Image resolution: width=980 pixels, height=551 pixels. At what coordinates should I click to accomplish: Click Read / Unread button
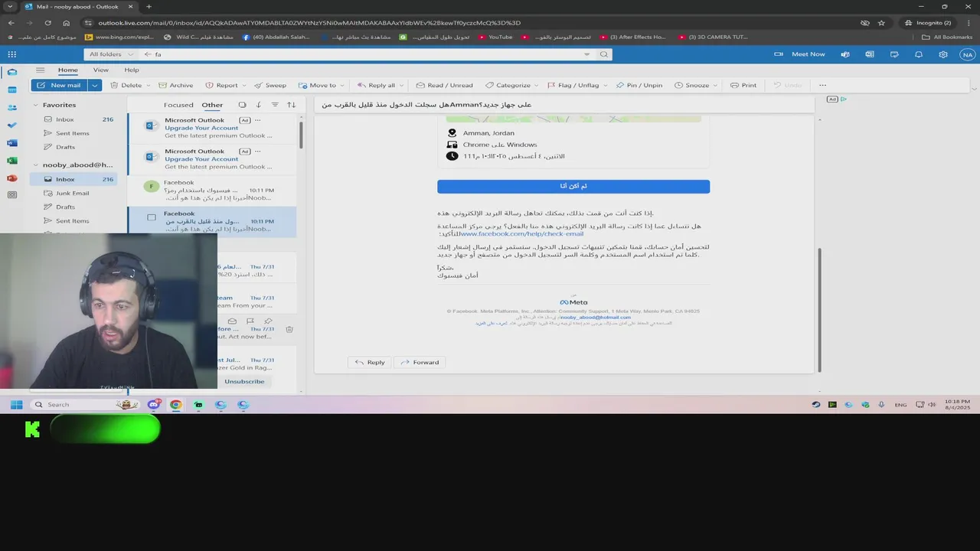pyautogui.click(x=444, y=85)
